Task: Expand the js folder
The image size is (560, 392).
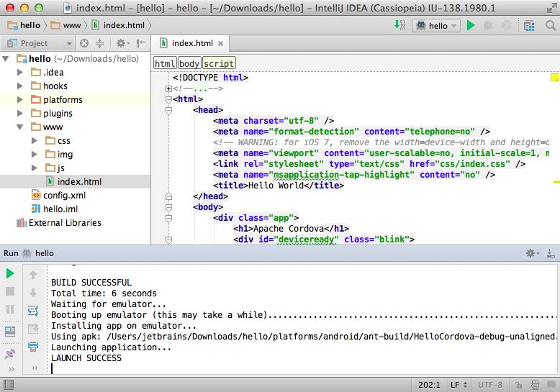Action: tap(35, 168)
